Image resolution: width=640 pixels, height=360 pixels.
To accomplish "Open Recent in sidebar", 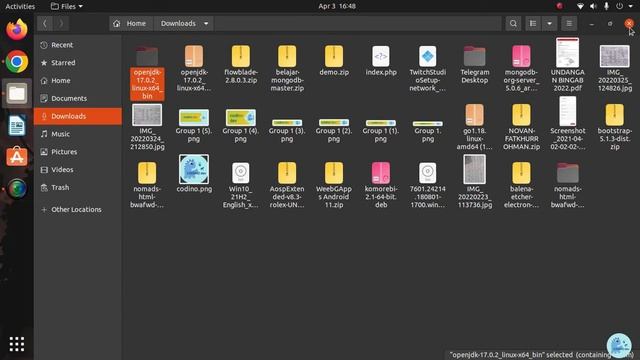I will pos(78,45).
